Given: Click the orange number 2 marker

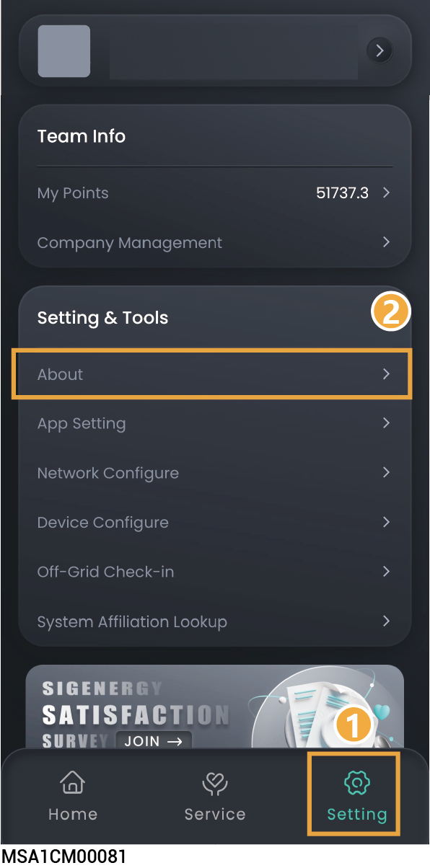Looking at the screenshot, I should [391, 313].
